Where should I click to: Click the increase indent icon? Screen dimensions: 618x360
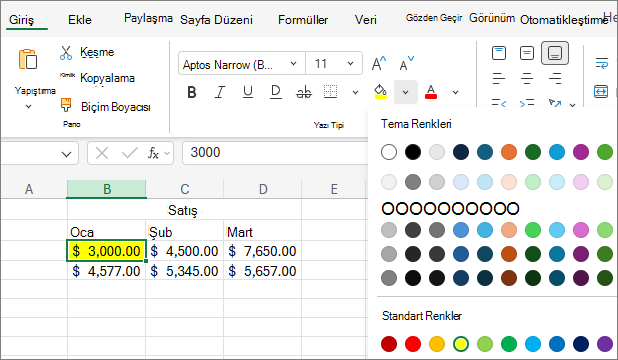point(527,103)
